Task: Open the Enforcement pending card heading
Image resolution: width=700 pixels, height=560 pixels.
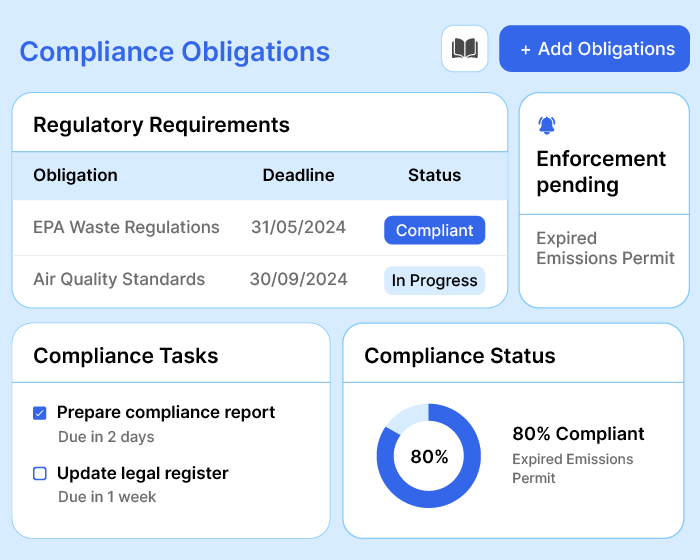Action: click(x=600, y=171)
